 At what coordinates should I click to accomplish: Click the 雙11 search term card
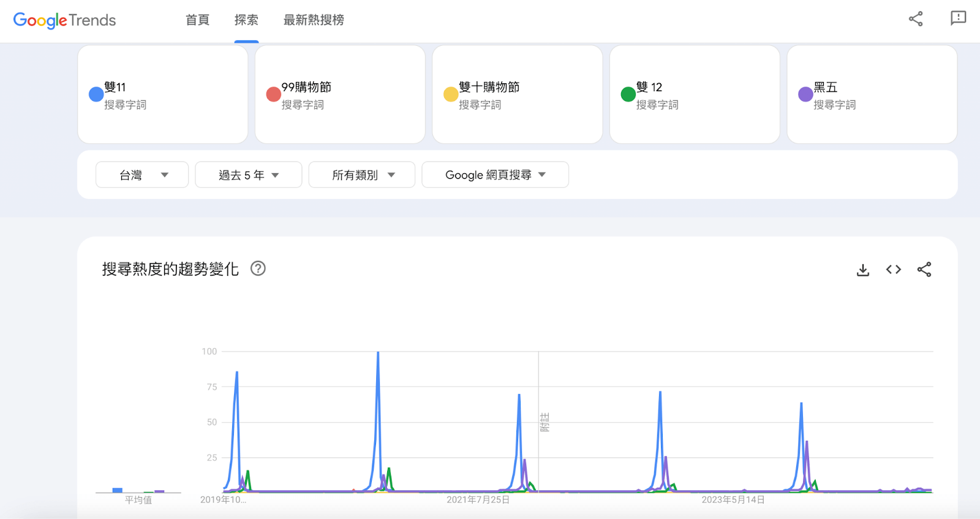point(163,94)
